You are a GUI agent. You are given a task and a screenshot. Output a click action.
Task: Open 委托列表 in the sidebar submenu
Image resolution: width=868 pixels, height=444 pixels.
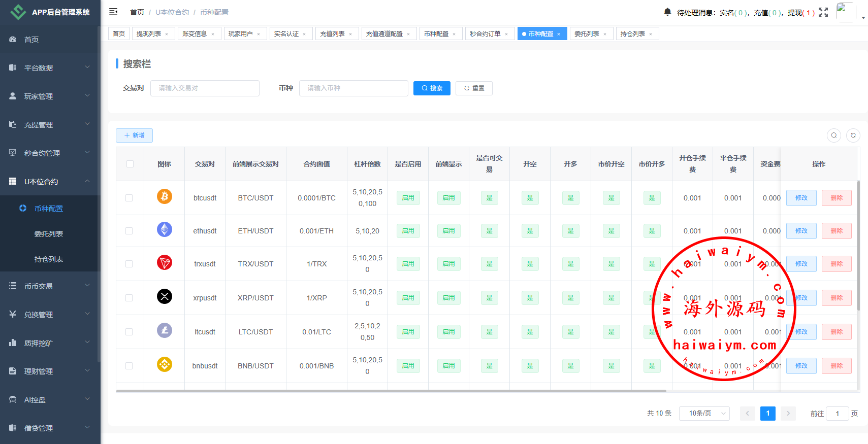[x=49, y=234]
